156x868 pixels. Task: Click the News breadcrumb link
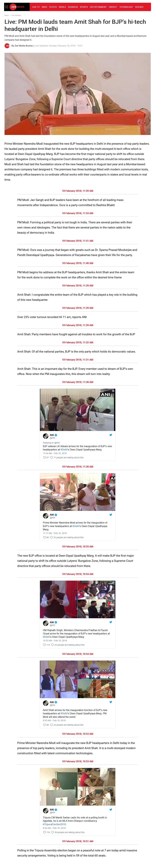click(6, 15)
